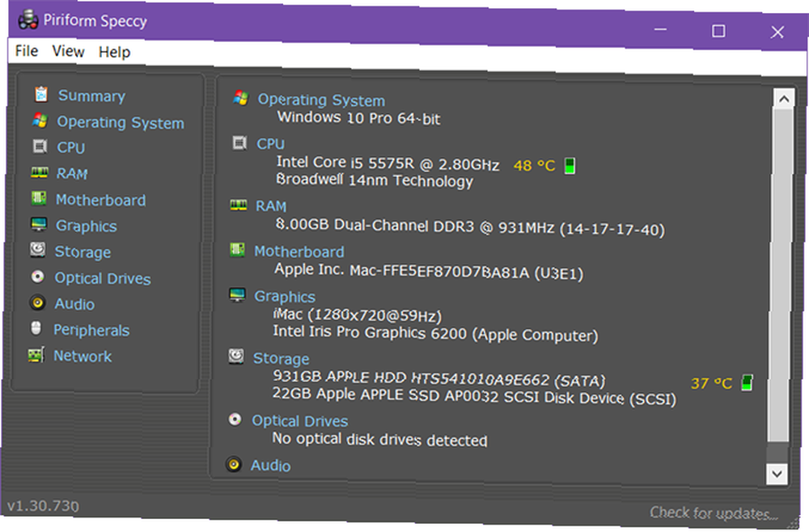Open the Operating System heading link in summary
Viewport: 809px width, 532px height.
tap(321, 100)
